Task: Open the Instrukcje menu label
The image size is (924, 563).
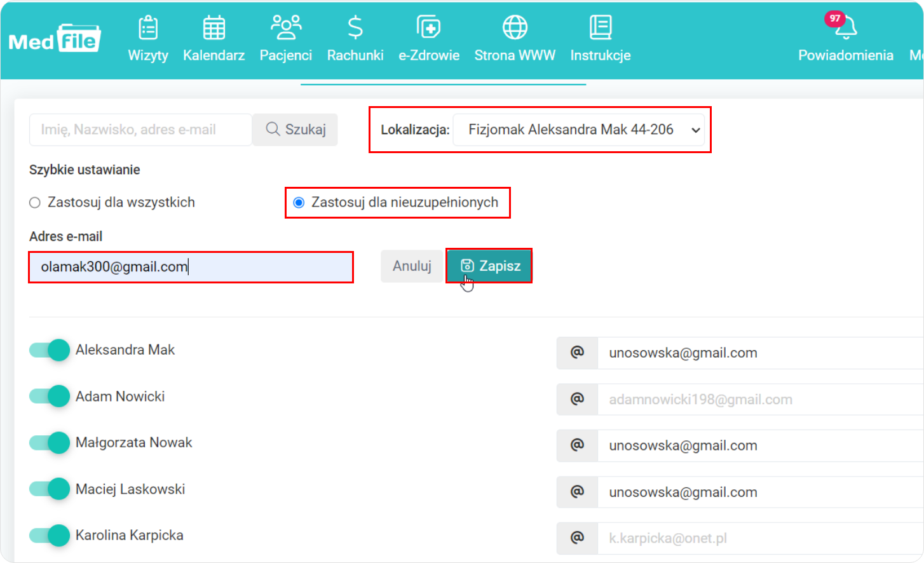Action: coord(601,56)
